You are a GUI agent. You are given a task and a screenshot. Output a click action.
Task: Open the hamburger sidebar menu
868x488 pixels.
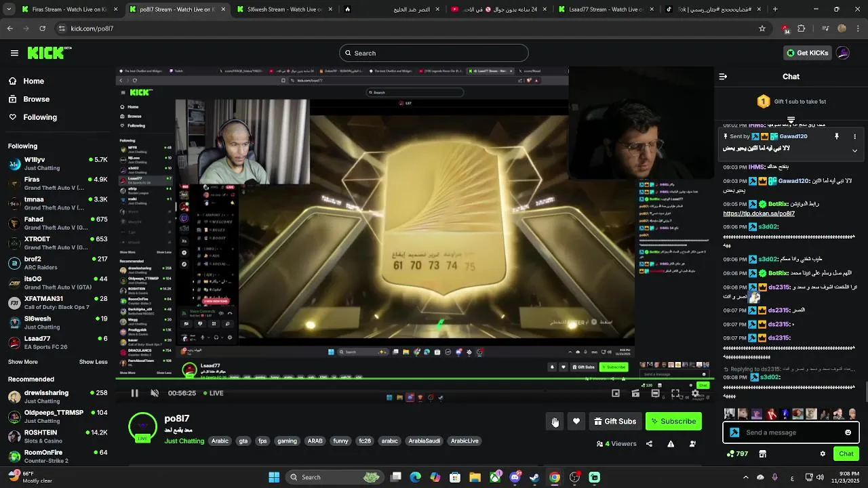coord(14,53)
